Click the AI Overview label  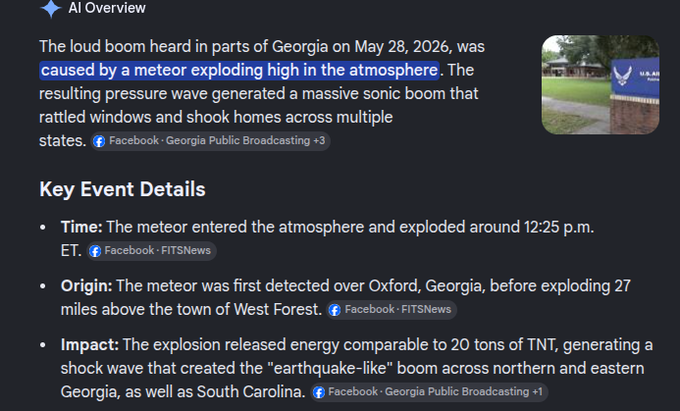click(107, 8)
